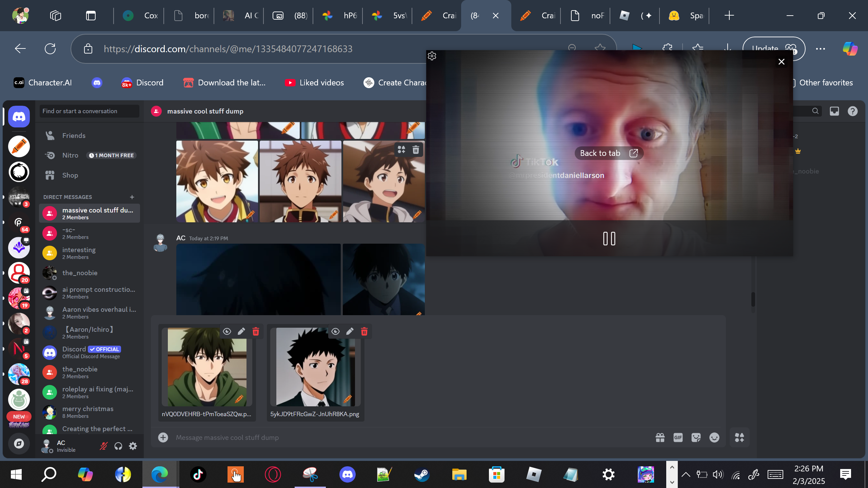Click Back to tab on video overlay

[609, 153]
